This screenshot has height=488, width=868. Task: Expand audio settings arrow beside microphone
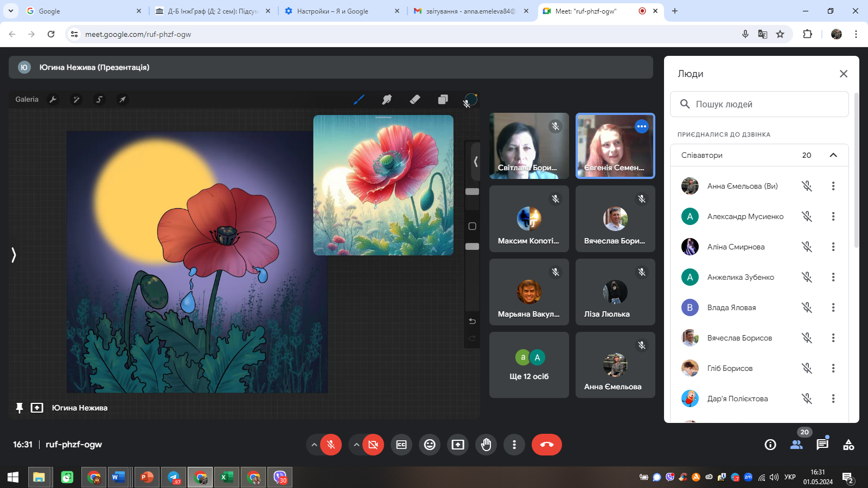(314, 445)
